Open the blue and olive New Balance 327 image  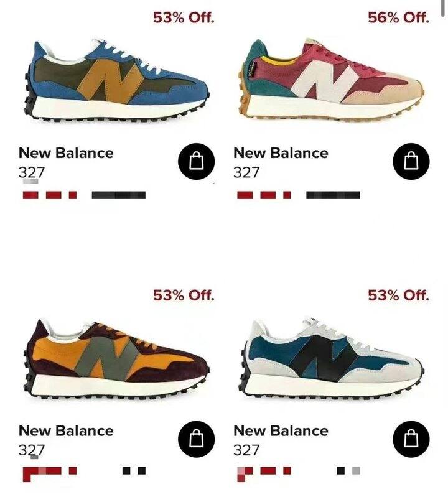[x=116, y=80]
